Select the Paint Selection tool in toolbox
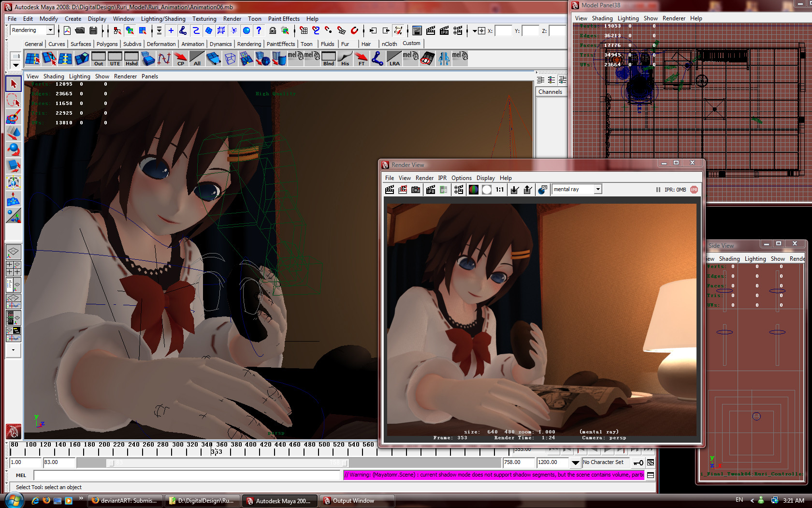This screenshot has width=812, height=508. pyautogui.click(x=14, y=117)
